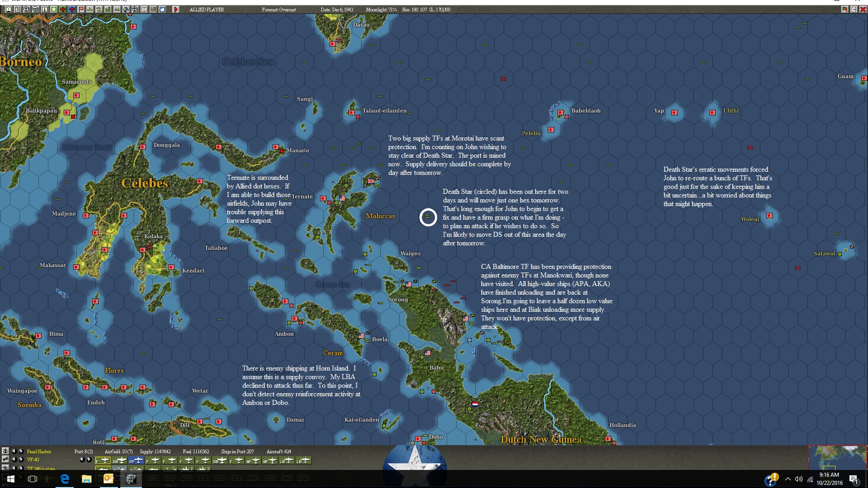Select the Japanese base at Guam

click(864, 78)
